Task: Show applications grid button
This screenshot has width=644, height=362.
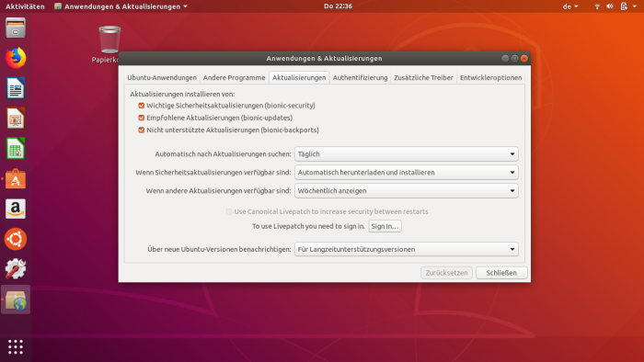Action: point(16,346)
